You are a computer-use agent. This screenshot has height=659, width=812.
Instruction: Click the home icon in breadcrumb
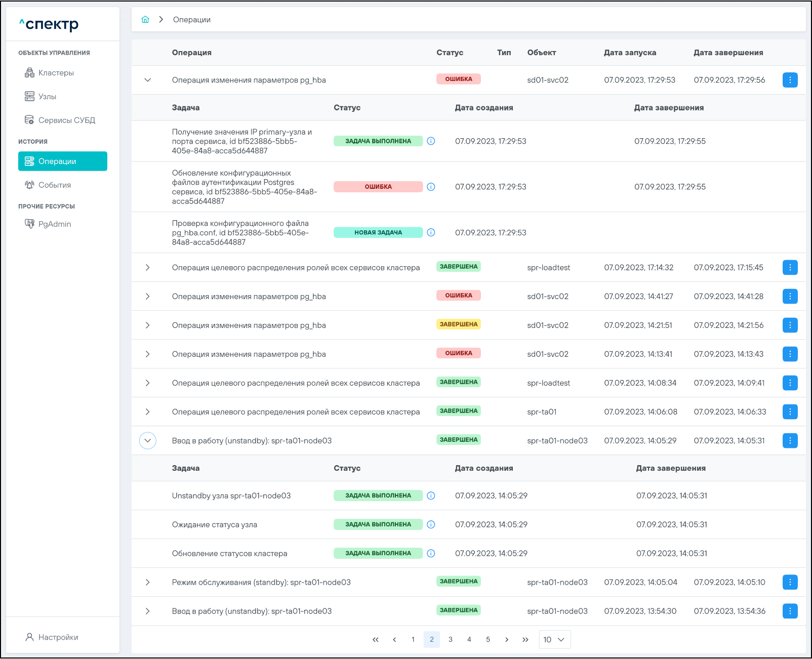click(x=145, y=20)
